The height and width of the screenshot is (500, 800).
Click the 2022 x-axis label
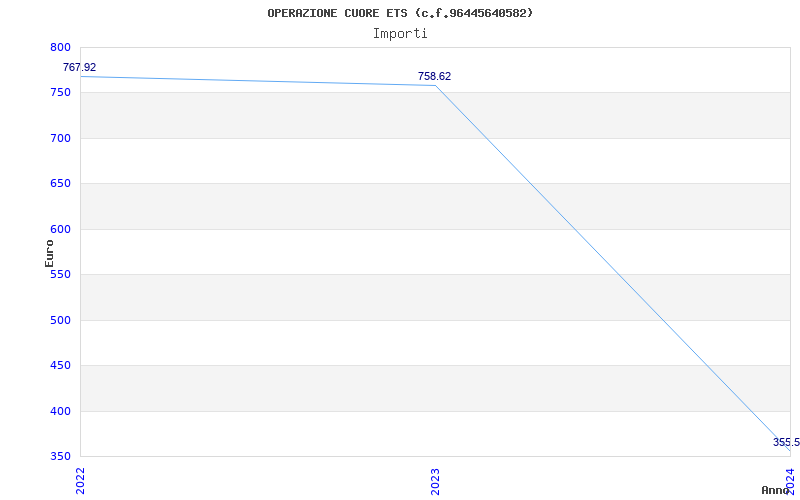pos(81,480)
